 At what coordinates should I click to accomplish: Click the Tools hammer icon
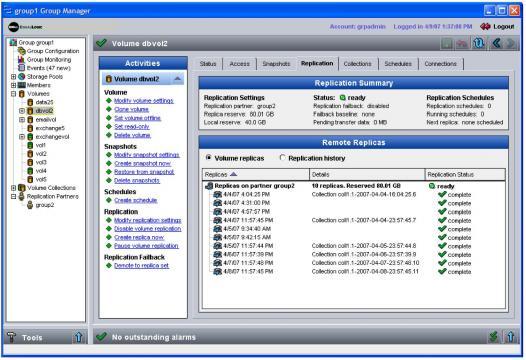pyautogui.click(x=12, y=337)
